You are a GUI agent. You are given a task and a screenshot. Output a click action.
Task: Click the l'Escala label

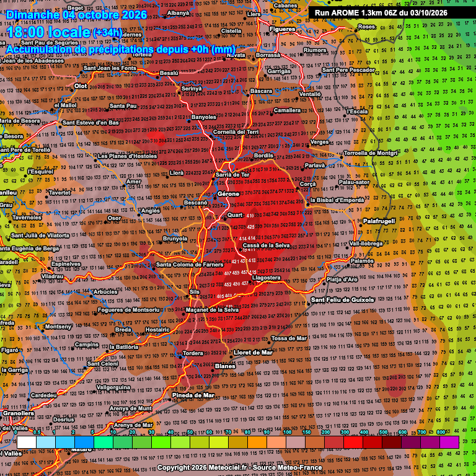[357, 112]
